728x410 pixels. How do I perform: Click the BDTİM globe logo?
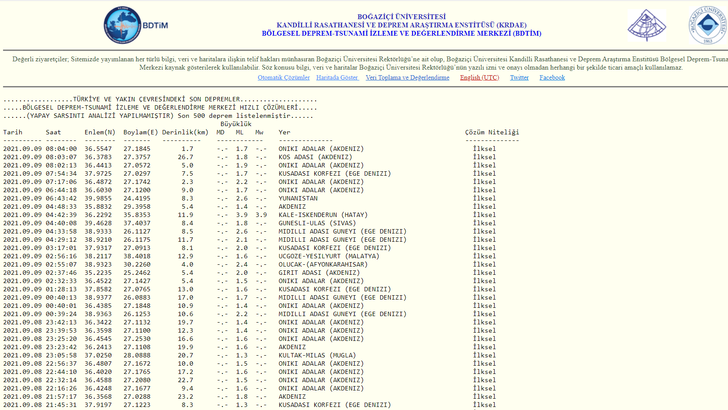pyautogui.click(x=123, y=25)
